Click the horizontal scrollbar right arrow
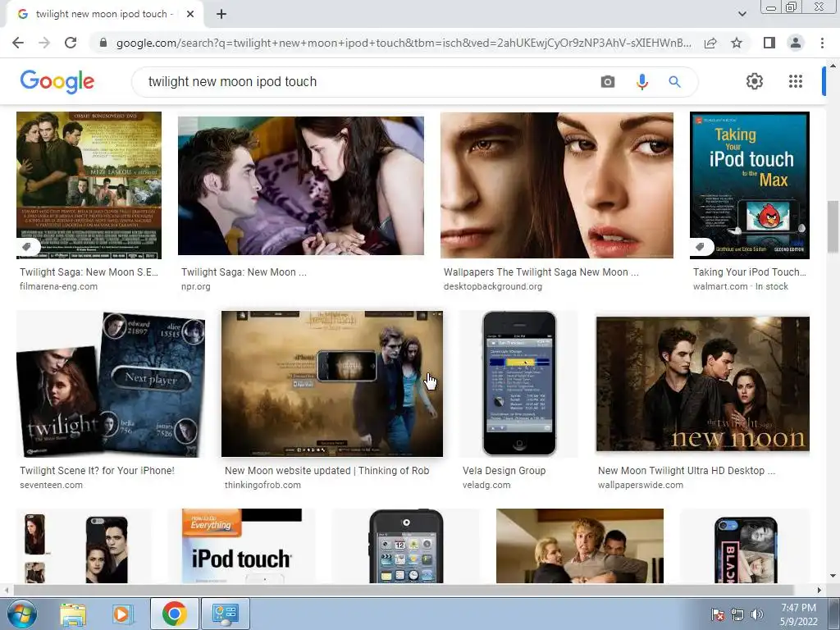This screenshot has height=630, width=840. click(x=819, y=590)
